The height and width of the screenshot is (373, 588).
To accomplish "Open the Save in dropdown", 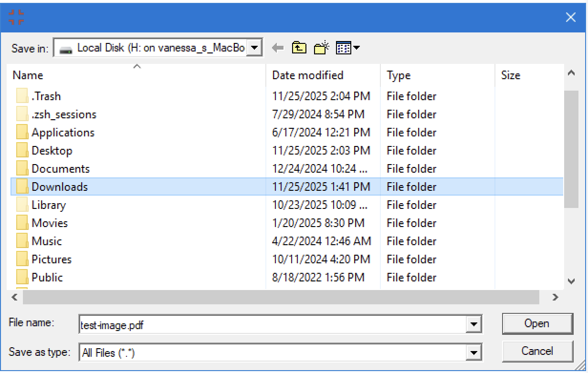I will tap(255, 47).
